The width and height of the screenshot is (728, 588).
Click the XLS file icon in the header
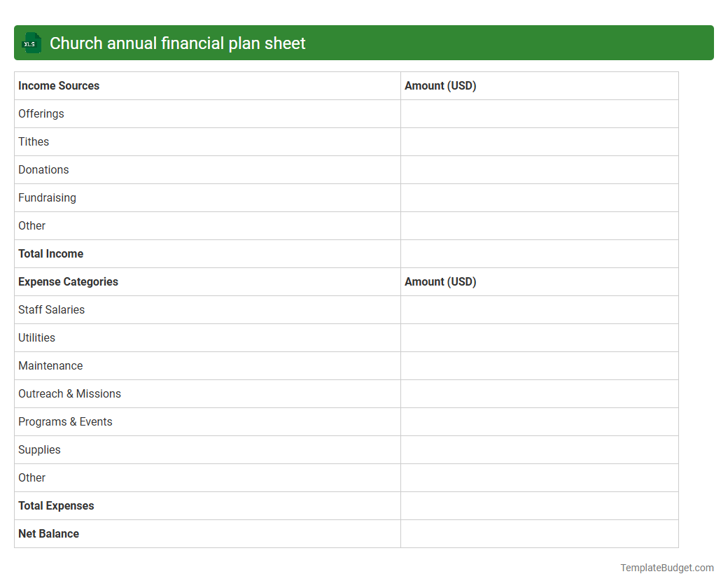point(31,43)
